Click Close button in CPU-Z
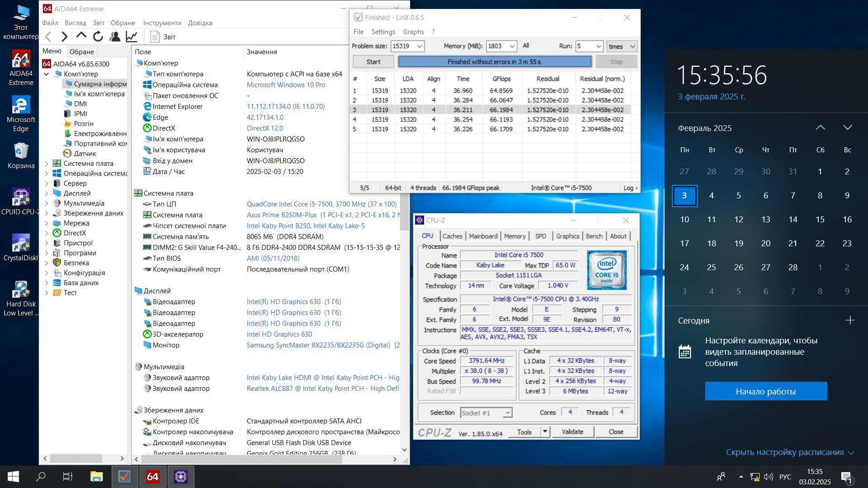The width and height of the screenshot is (868, 488). 616,432
